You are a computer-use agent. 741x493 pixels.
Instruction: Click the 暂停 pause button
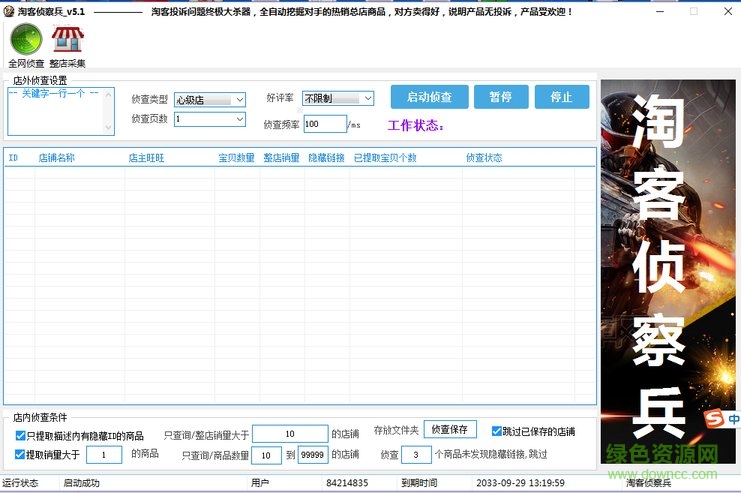[501, 97]
